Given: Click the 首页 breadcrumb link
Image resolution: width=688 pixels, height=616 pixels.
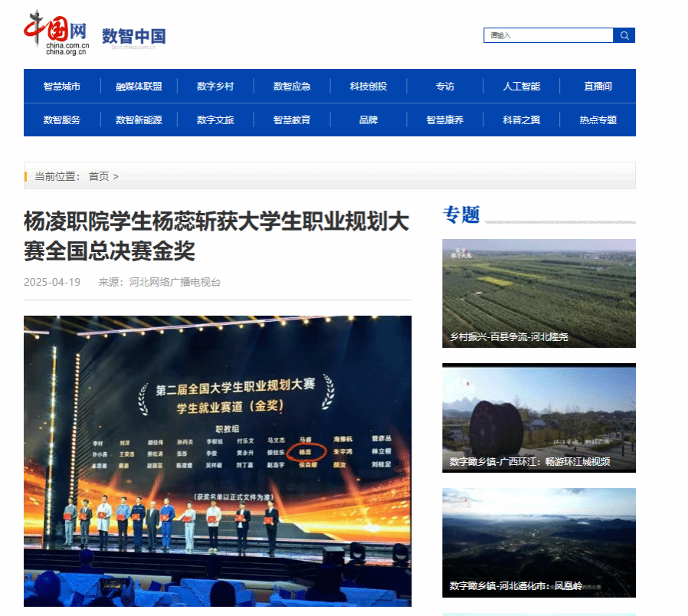Looking at the screenshot, I should pyautogui.click(x=99, y=176).
